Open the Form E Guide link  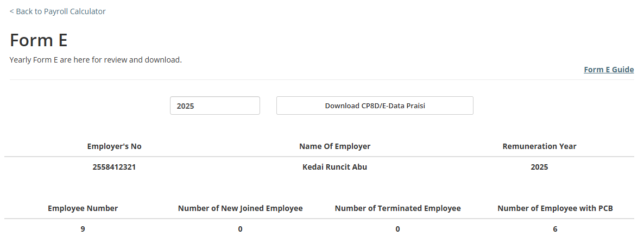[x=609, y=70]
